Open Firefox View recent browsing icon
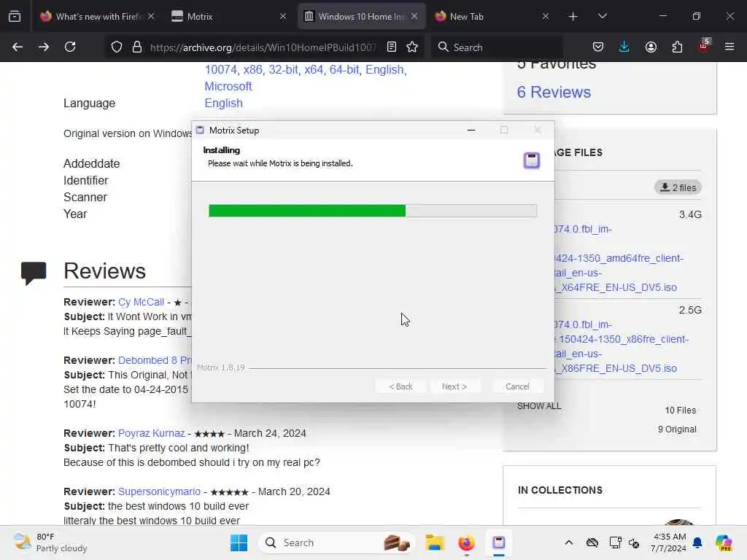Viewport: 747px width, 560px height. (15, 16)
